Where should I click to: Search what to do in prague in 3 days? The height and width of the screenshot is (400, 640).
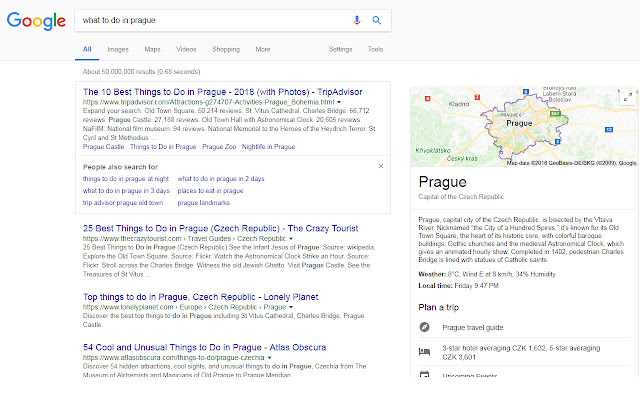click(126, 191)
